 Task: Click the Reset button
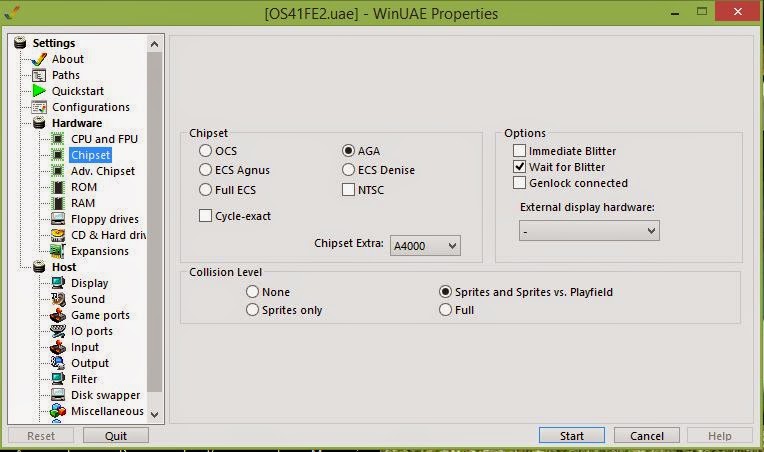[41, 435]
